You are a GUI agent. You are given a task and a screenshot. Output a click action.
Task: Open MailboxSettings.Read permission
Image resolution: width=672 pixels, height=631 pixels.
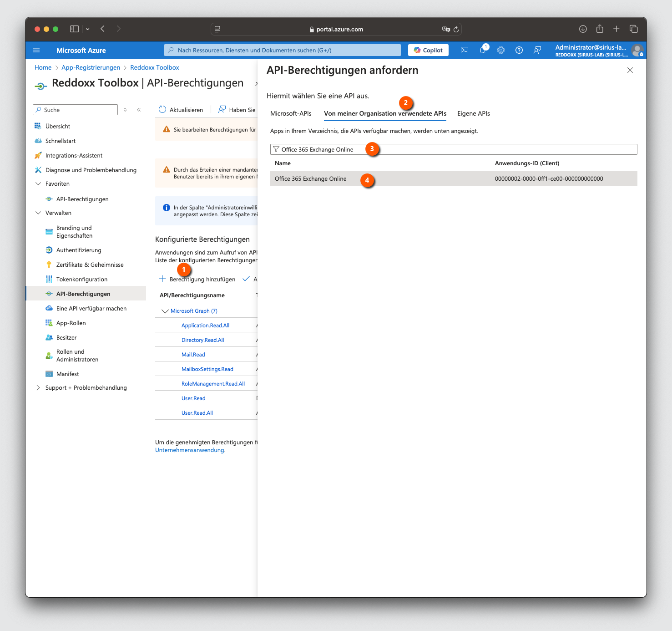[x=207, y=369]
